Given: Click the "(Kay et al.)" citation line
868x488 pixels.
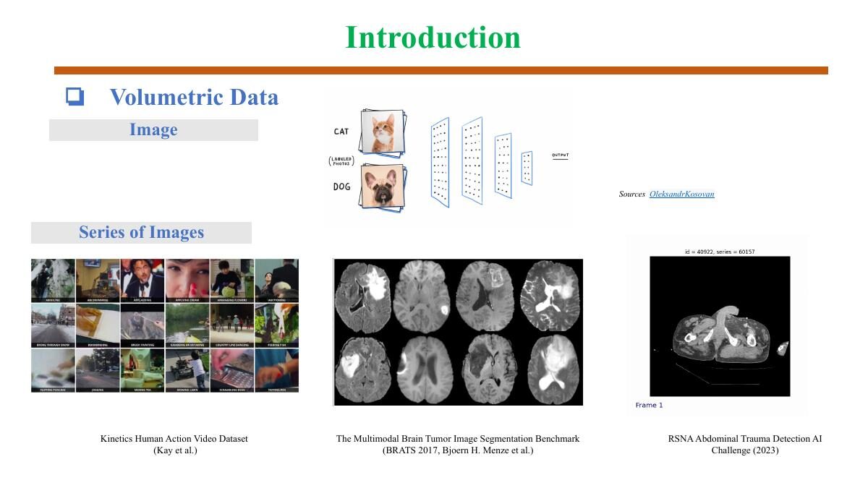Looking at the screenshot, I should pos(175,450).
